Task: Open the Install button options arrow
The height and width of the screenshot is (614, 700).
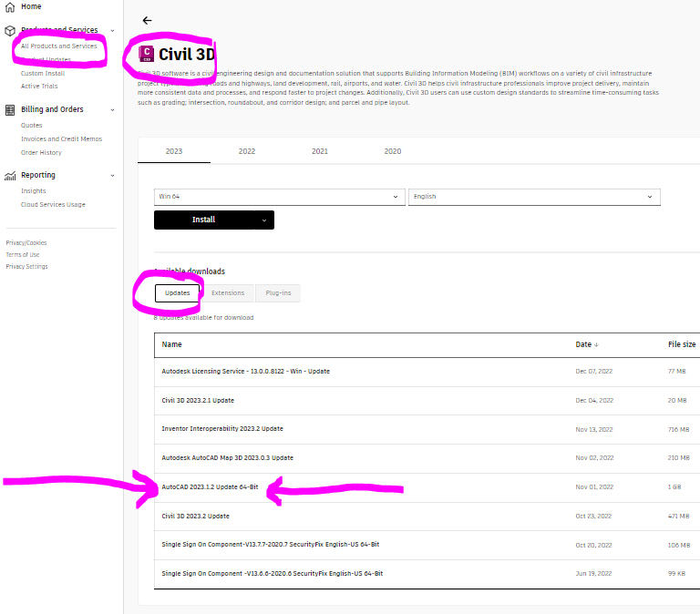Action: click(x=264, y=220)
